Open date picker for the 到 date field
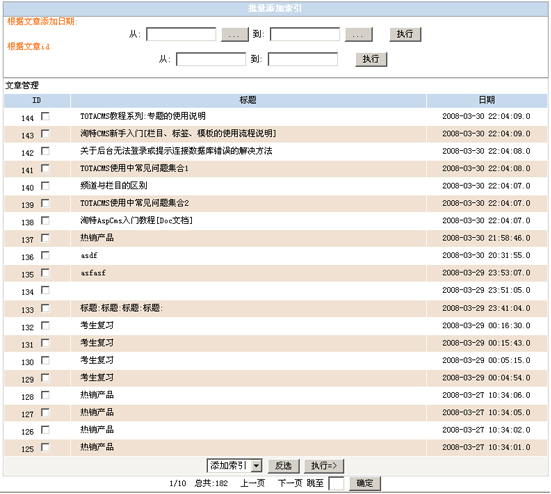The width and height of the screenshot is (551, 494). tap(358, 35)
